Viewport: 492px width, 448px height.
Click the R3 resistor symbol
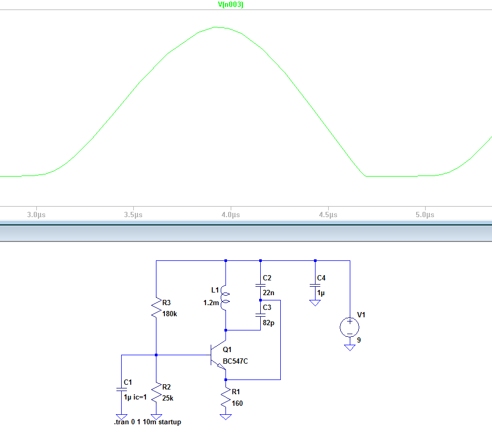point(156,308)
